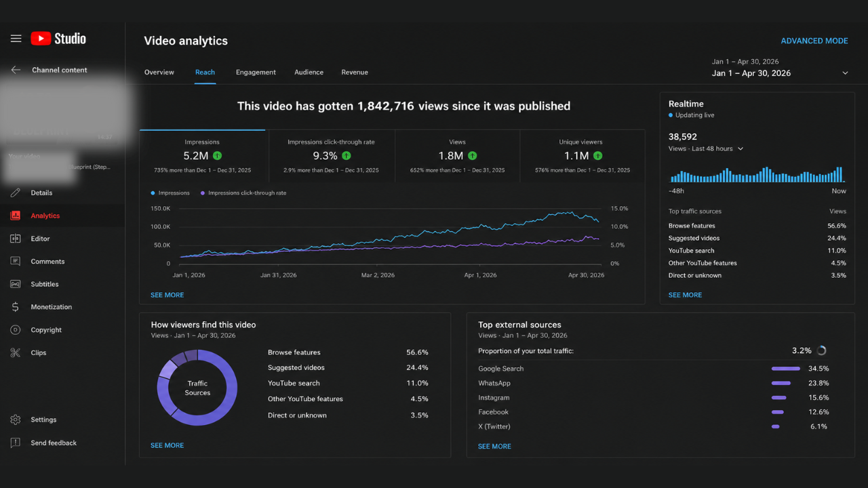Select the Views metric card
This screenshot has width=868, height=488.
click(x=457, y=156)
